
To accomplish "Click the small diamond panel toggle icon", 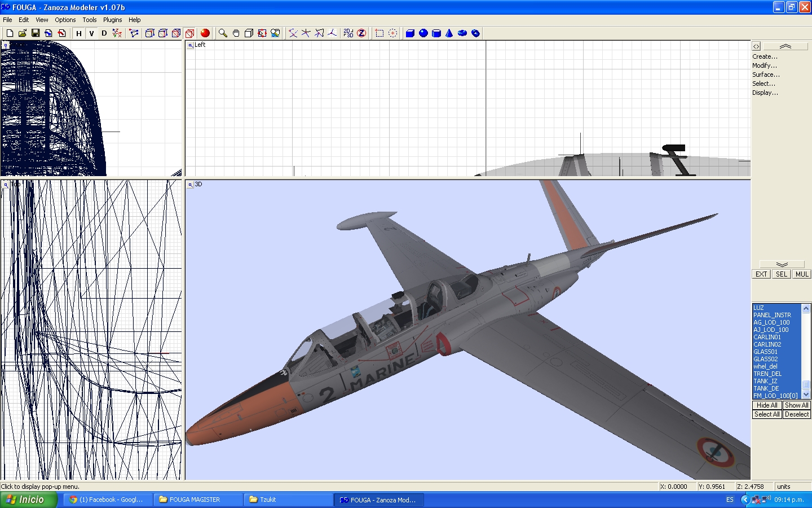I will [x=756, y=46].
